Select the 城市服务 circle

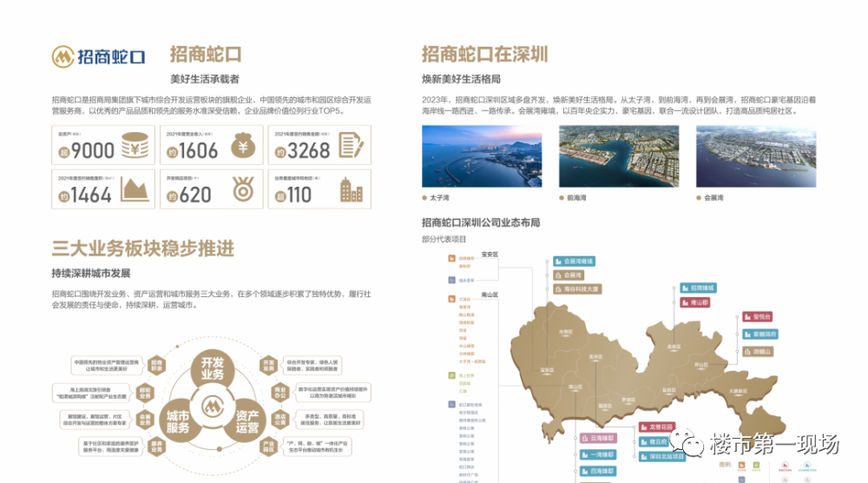coord(178,421)
